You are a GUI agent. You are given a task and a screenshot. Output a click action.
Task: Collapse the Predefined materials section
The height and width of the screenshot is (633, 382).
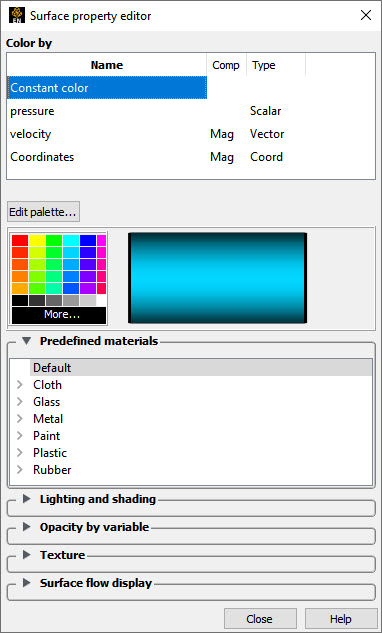tap(27, 341)
